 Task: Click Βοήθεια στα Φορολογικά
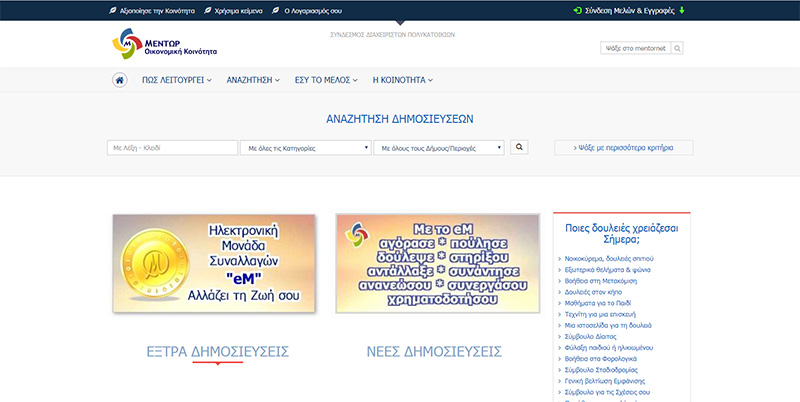click(x=601, y=359)
